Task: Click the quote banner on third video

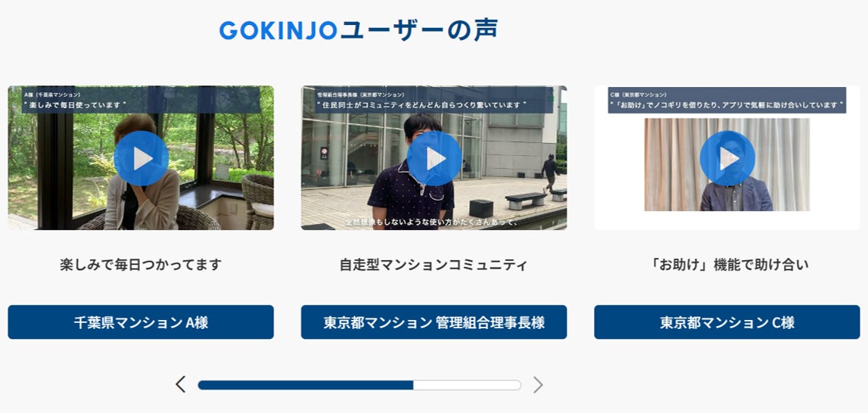Action: click(x=726, y=100)
